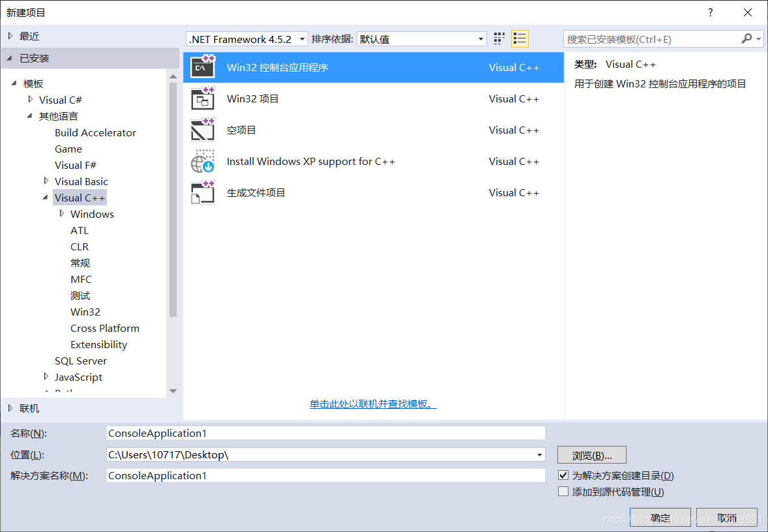
Task: Select the 生成文件项目 template icon
Action: (x=202, y=192)
